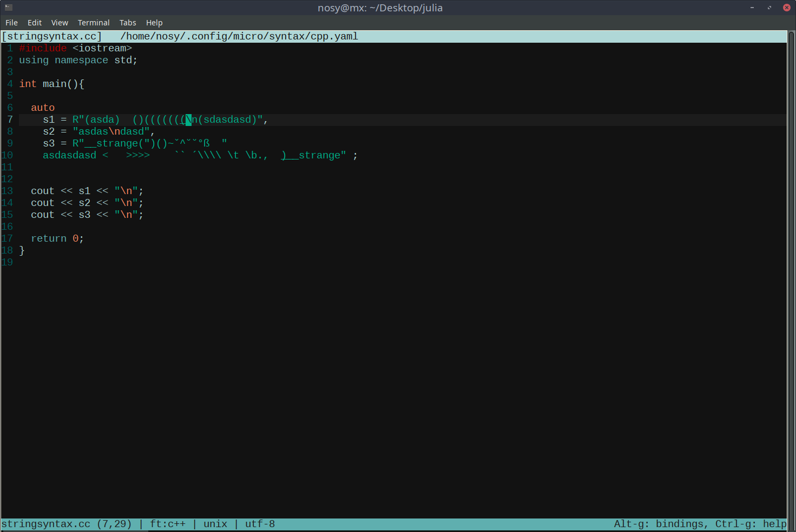This screenshot has height=532, width=796.
Task: Open the Tabs menu
Action: tap(128, 22)
